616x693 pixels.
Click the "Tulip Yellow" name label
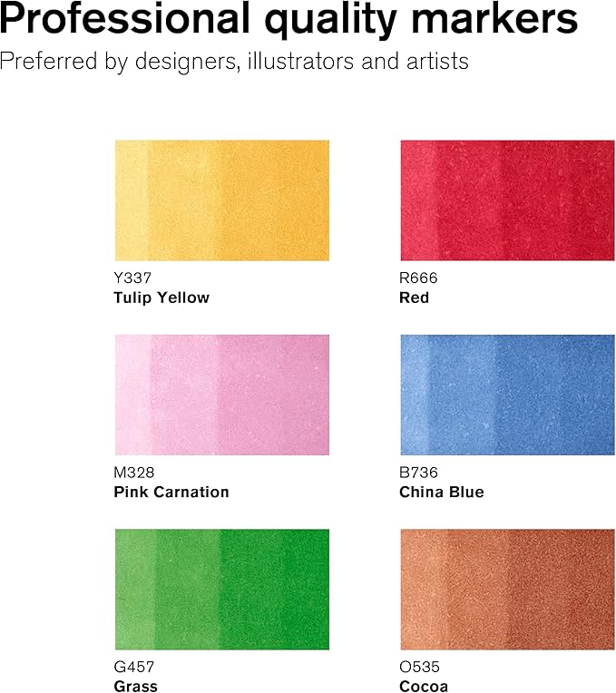point(161,298)
